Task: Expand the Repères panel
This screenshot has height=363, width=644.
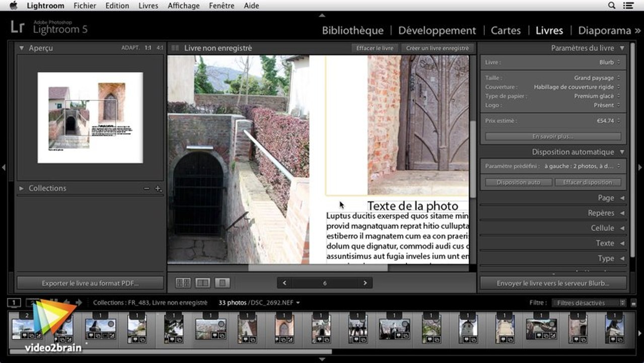Action: (622, 213)
